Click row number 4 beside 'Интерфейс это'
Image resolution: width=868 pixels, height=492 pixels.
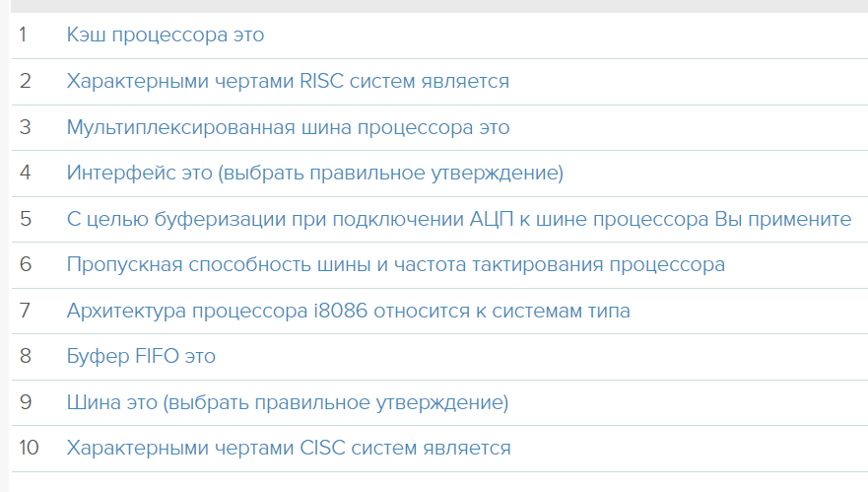(x=25, y=173)
